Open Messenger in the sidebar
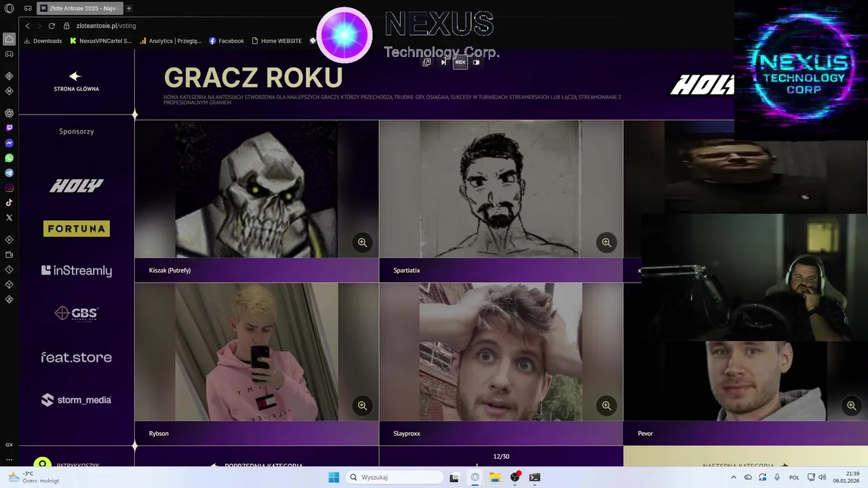Screen dimensions: 868x488 (9, 143)
